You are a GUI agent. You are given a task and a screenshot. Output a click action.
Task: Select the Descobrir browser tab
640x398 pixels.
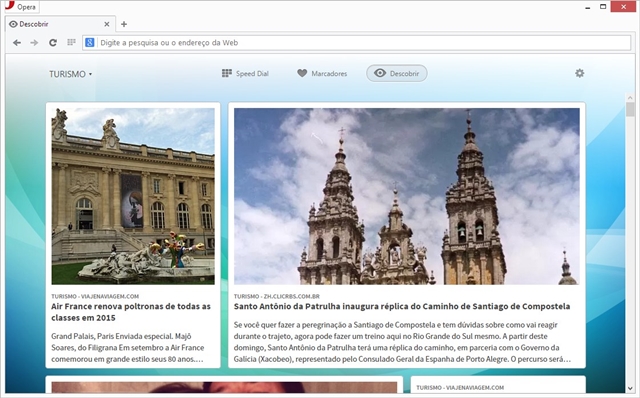(x=60, y=24)
